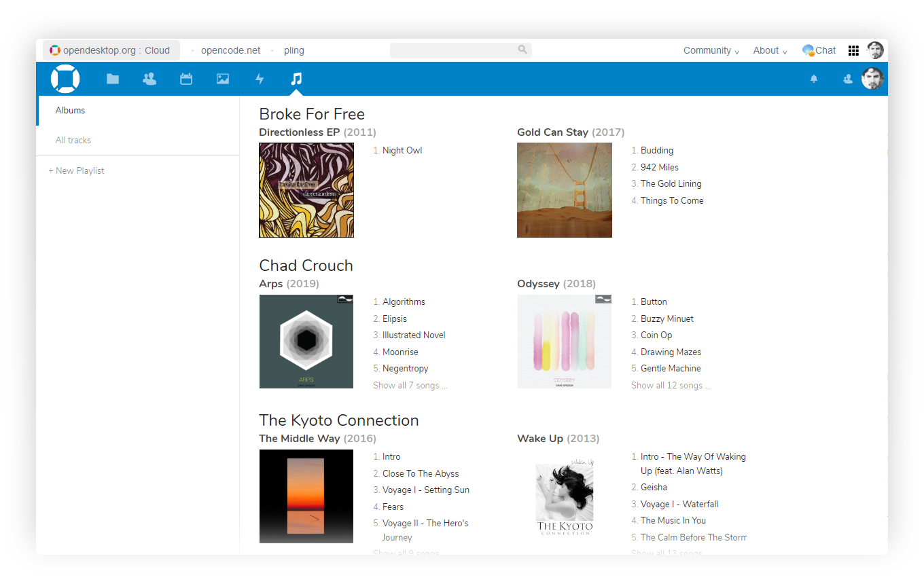Expand Show all 7 songs in Arps
The width and height of the screenshot is (924, 584).
pos(410,386)
